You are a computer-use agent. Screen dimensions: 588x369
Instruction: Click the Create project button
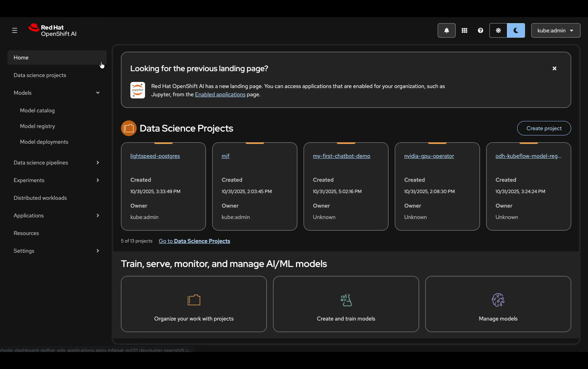pos(543,128)
